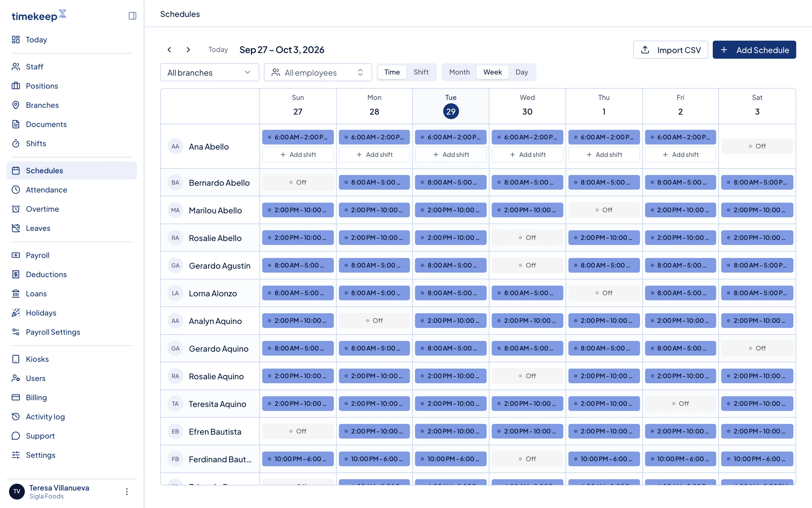Click the timekeep logo
Viewport: 812px width, 508px height.
click(x=39, y=16)
